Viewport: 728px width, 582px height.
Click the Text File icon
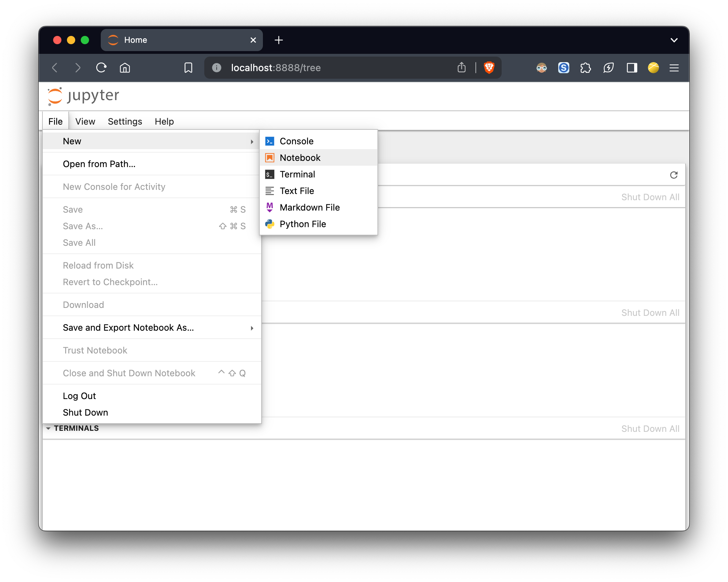click(269, 191)
